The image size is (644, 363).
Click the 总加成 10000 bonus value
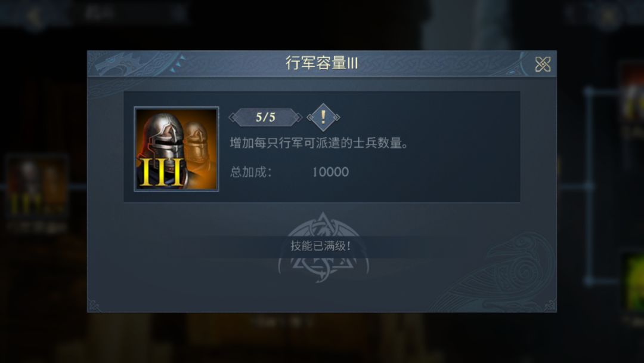[x=330, y=172]
